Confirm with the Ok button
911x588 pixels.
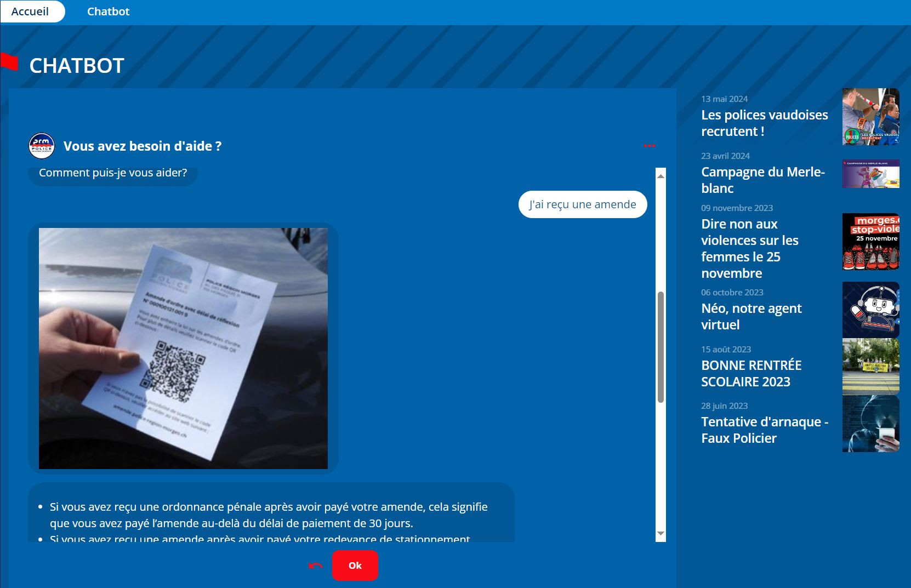pos(355,565)
